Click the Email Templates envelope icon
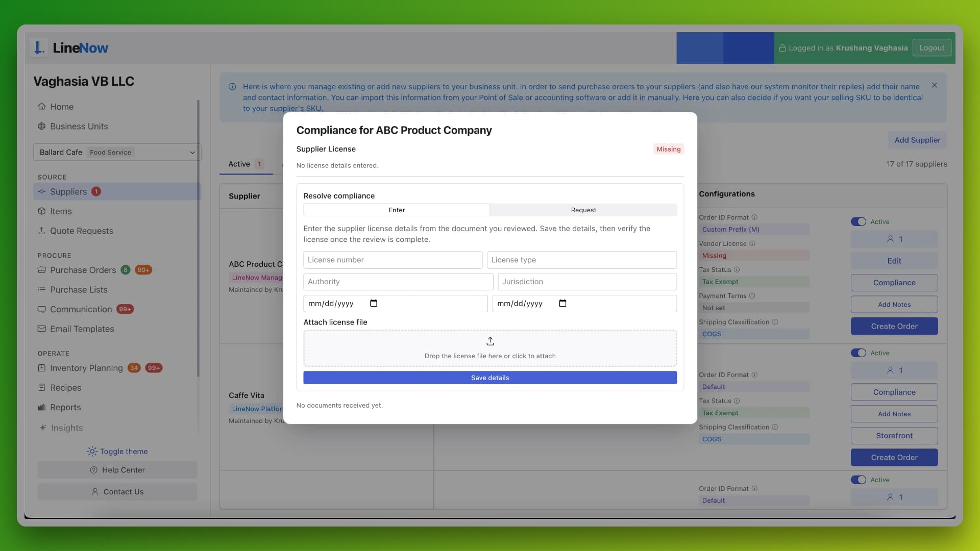This screenshot has width=980, height=551. pos(42,329)
